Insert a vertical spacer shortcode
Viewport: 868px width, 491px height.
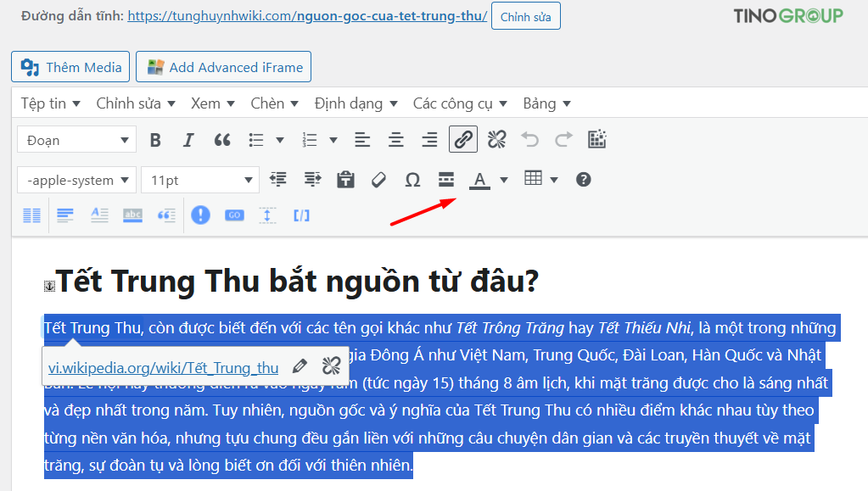267,215
